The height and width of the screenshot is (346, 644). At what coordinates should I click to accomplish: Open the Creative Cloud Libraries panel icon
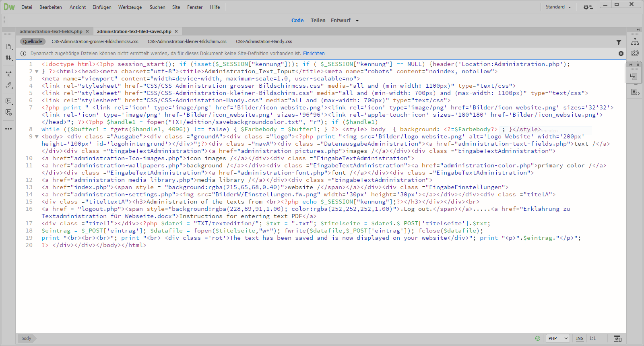point(635,53)
